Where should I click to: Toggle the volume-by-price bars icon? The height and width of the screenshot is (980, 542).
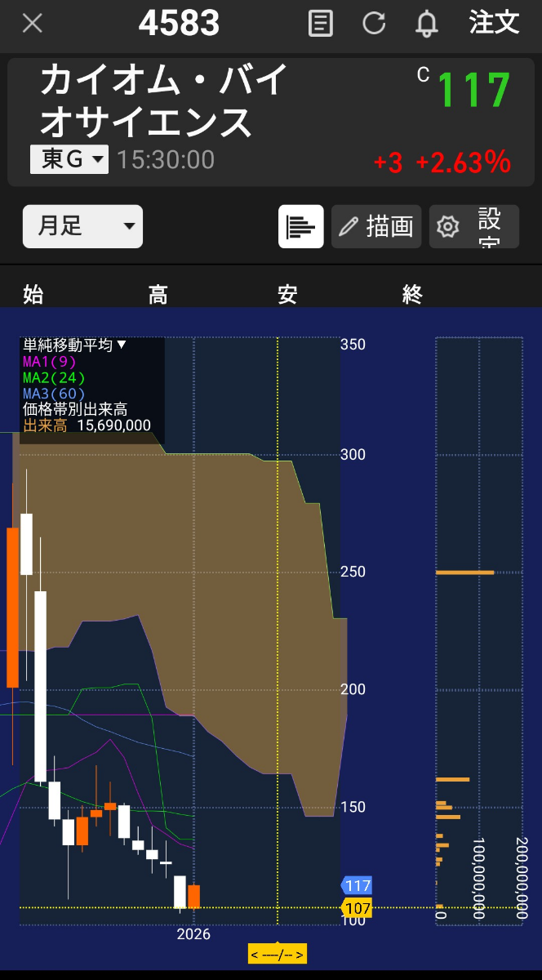coord(301,226)
